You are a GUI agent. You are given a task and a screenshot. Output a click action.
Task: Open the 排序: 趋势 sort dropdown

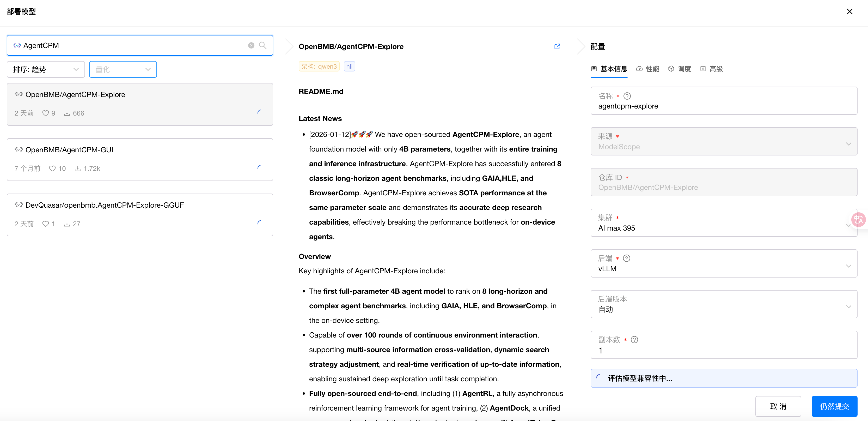pos(46,69)
